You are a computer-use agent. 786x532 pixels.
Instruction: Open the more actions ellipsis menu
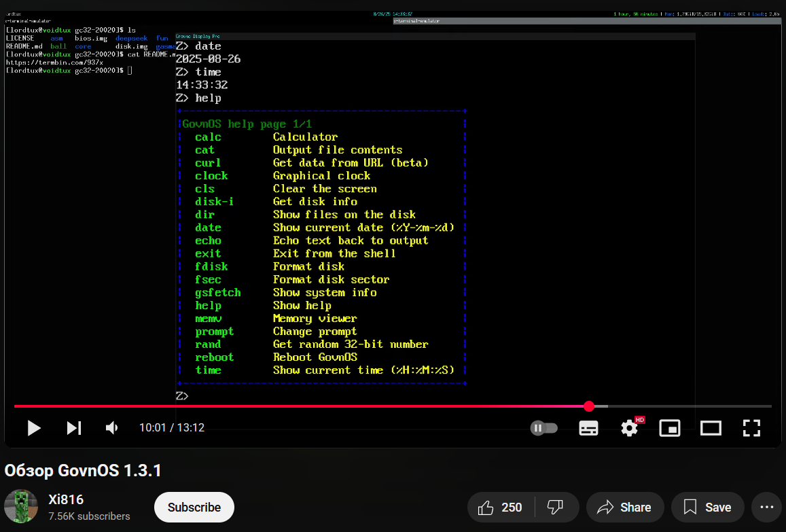(767, 508)
